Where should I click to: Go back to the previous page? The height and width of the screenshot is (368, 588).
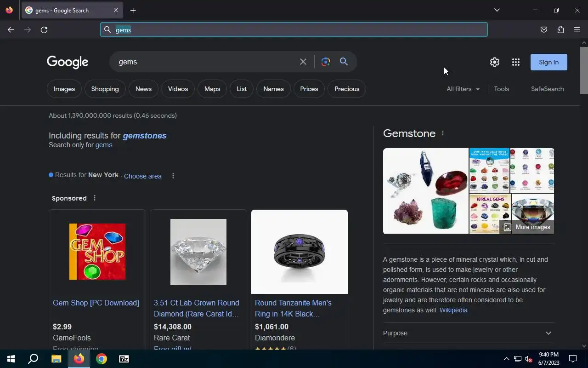(x=11, y=30)
